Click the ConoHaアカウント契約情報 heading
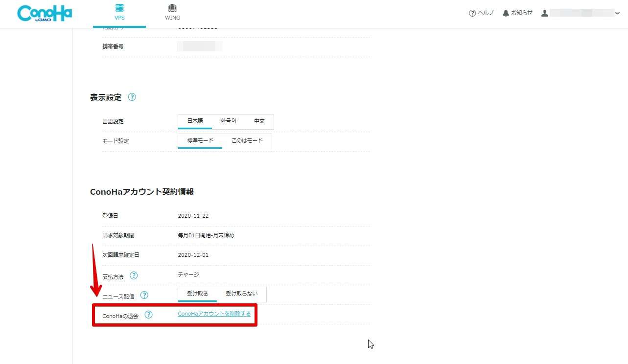 [x=142, y=192]
